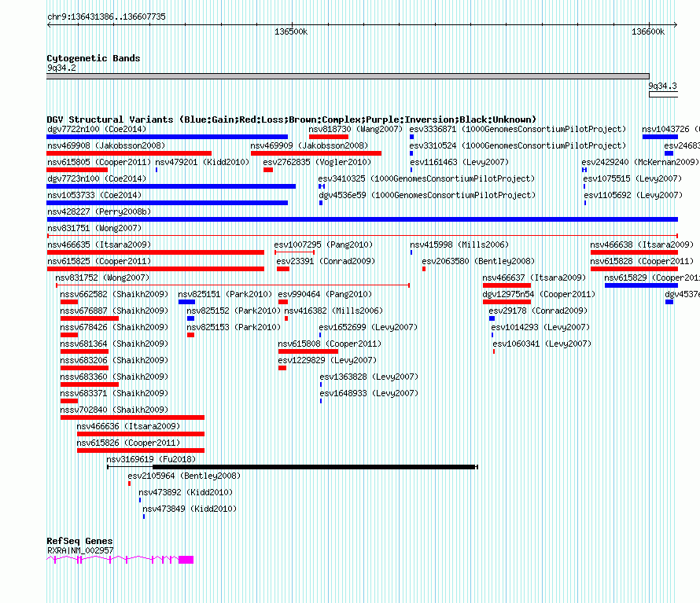Select nssv662582 (Shaikh2009) variant
The image size is (700, 603).
[114, 295]
